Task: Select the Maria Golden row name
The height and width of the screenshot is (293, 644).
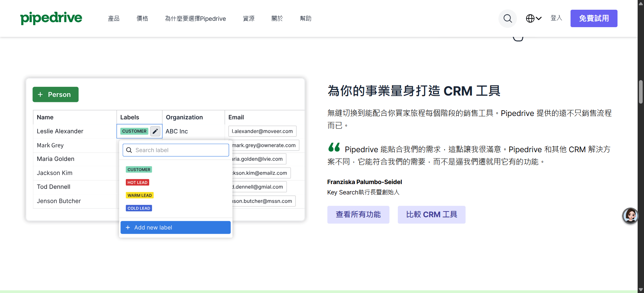Action: coord(56,159)
